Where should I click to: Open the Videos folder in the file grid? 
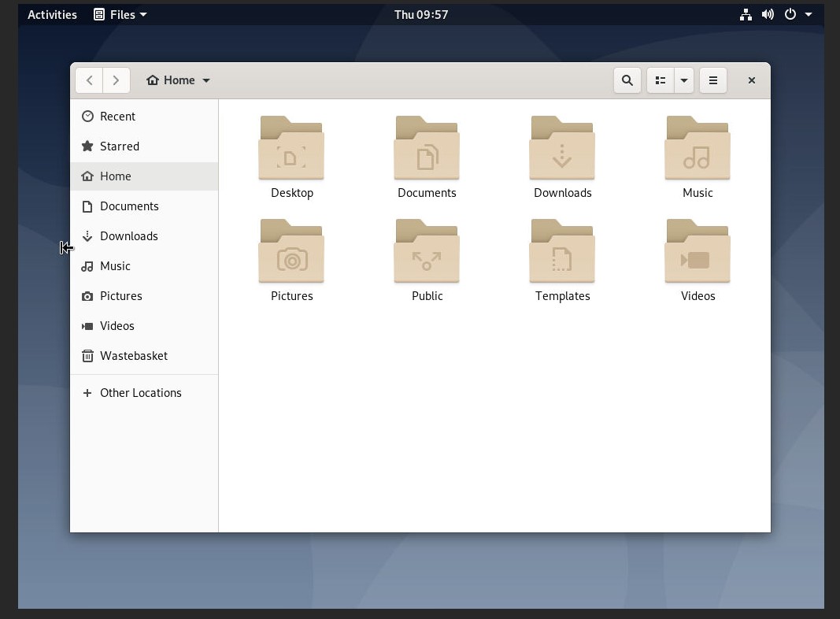pyautogui.click(x=698, y=250)
